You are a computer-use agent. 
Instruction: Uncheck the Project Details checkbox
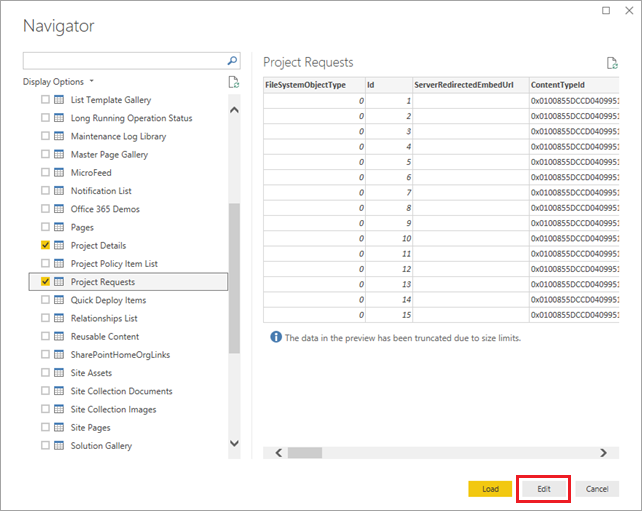click(x=45, y=245)
